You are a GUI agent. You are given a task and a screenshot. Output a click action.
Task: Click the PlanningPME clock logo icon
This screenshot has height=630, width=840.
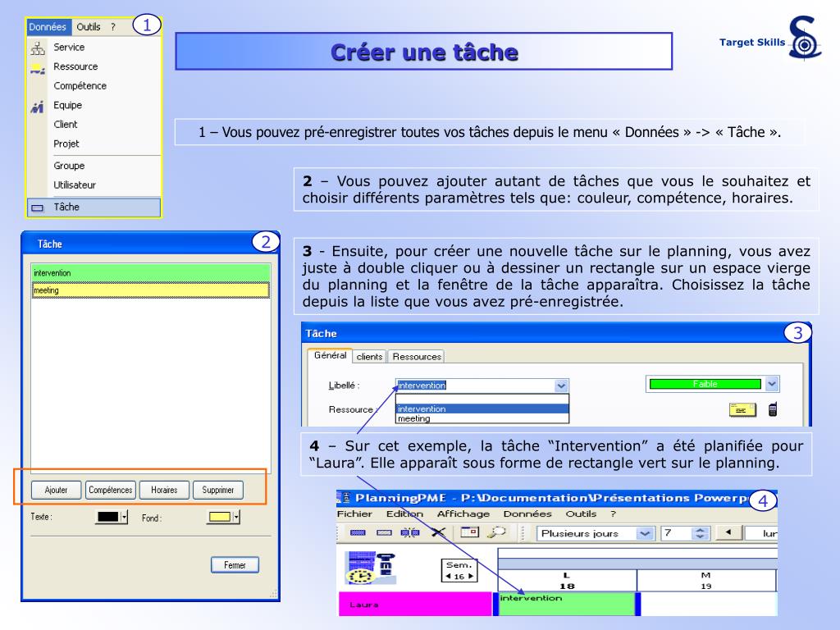pos(372,568)
